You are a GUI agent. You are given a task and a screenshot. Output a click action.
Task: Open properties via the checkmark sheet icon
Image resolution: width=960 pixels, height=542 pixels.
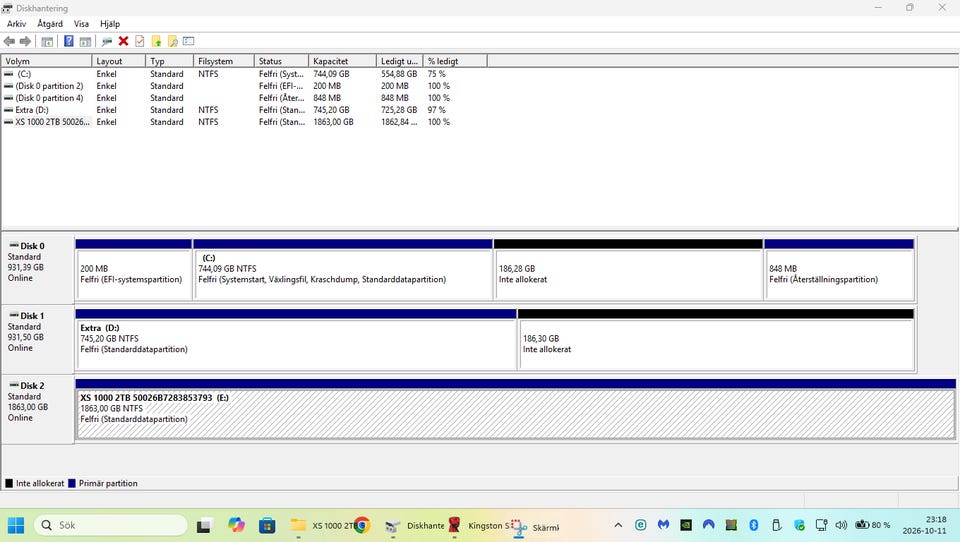pyautogui.click(x=140, y=41)
